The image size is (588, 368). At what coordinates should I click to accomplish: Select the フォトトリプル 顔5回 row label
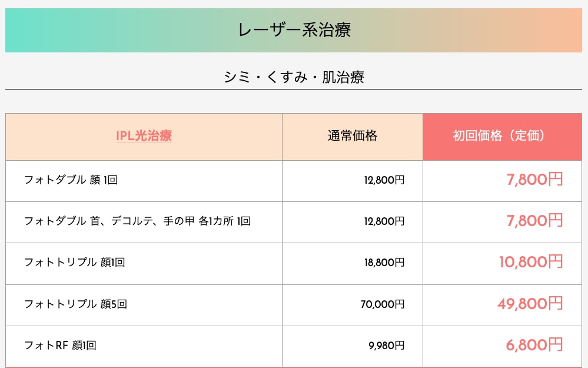pos(75,304)
